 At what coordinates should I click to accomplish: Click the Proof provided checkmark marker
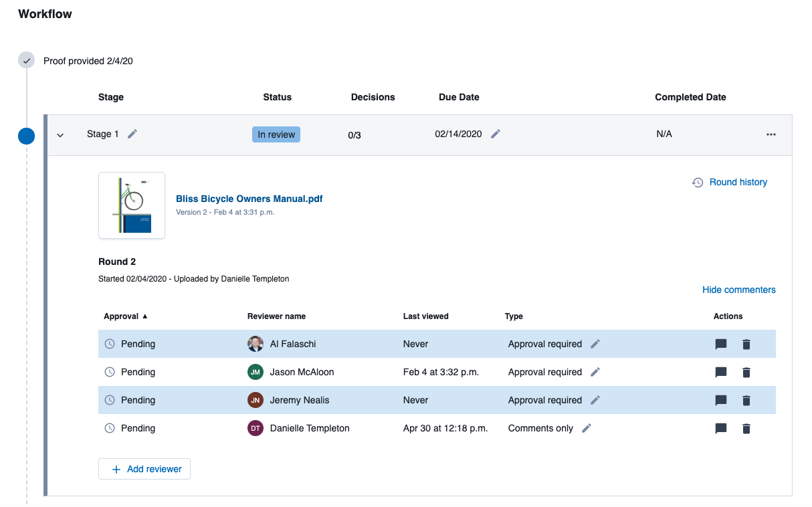click(27, 60)
